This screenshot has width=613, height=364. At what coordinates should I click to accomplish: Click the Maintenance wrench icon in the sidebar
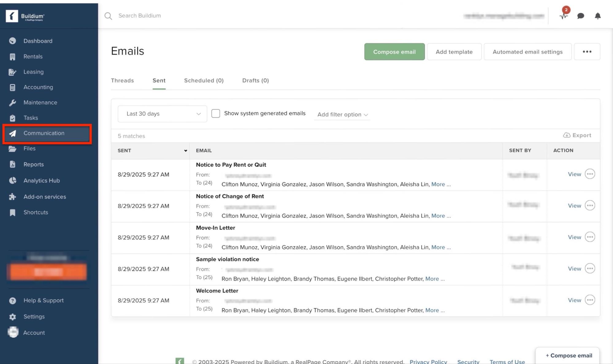click(13, 103)
